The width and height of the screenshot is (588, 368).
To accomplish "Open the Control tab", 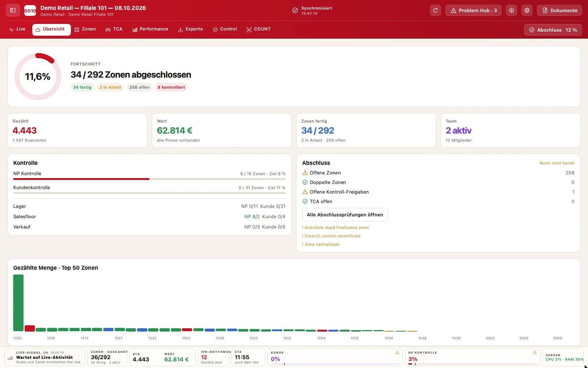I will pos(225,29).
